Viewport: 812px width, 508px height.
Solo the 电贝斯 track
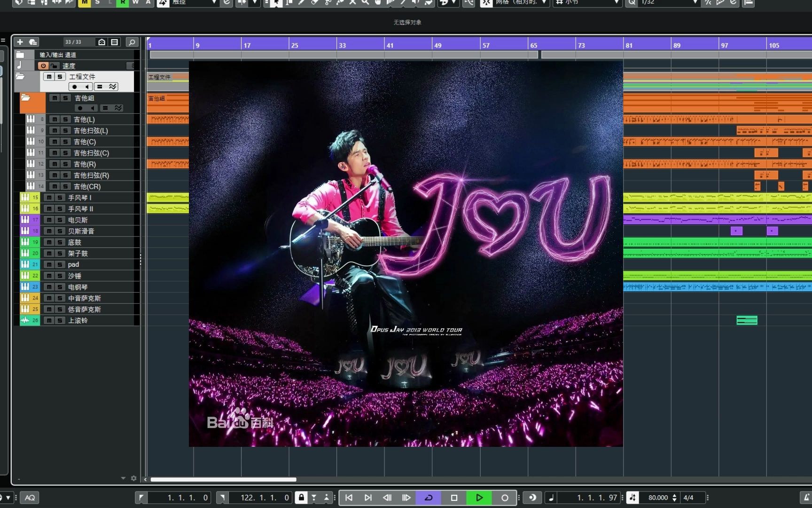[60, 220]
